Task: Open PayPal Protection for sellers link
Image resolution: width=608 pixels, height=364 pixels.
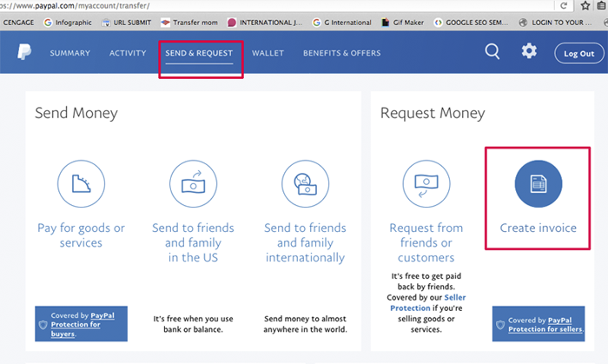Action: point(545,324)
